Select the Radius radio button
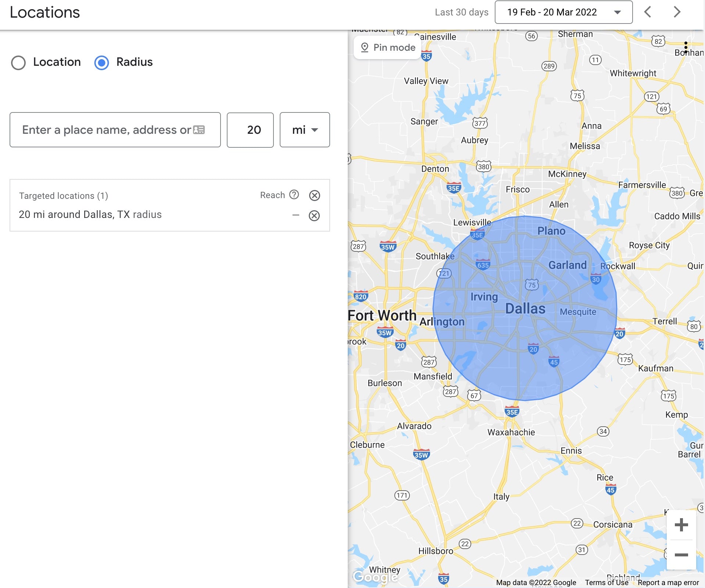The height and width of the screenshot is (588, 705). click(102, 62)
